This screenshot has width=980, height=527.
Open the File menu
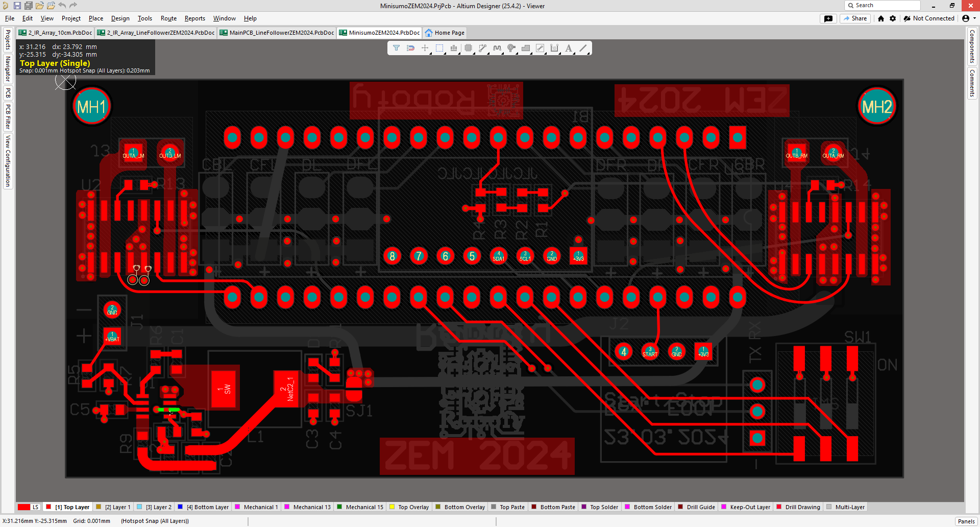coord(10,18)
